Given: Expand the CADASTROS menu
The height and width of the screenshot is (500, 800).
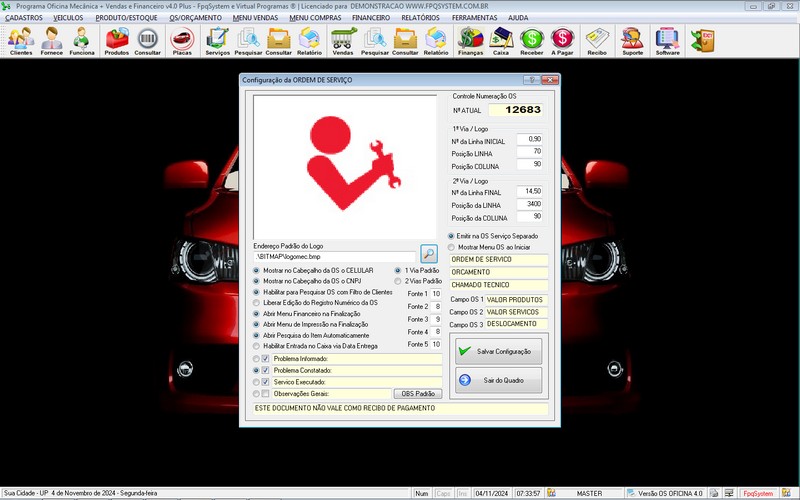Looking at the screenshot, I should (24, 18).
